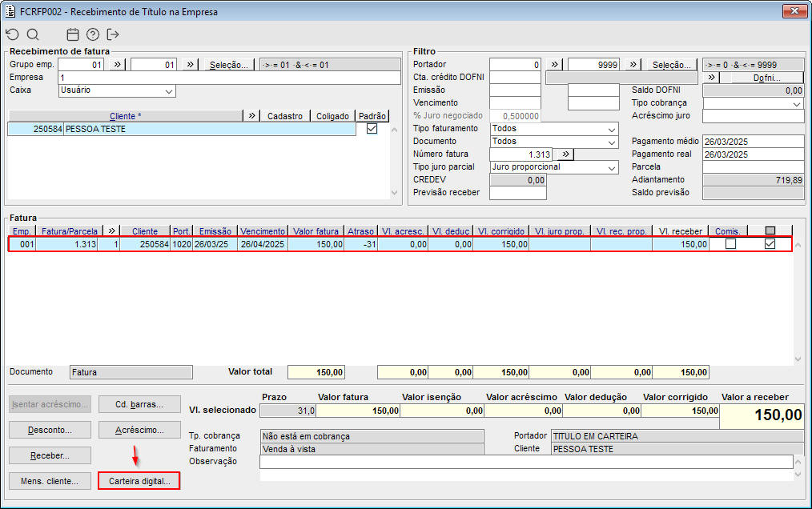Viewport: 812px width, 509px height.
Task: Click the 26/04/2025 Vencimento cell
Action: point(263,244)
